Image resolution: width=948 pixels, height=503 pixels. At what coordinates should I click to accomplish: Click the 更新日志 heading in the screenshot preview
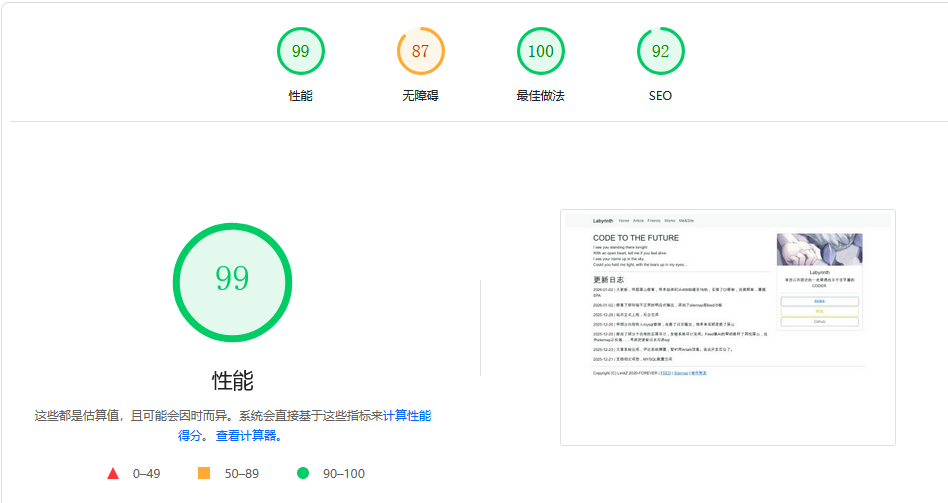coord(608,280)
